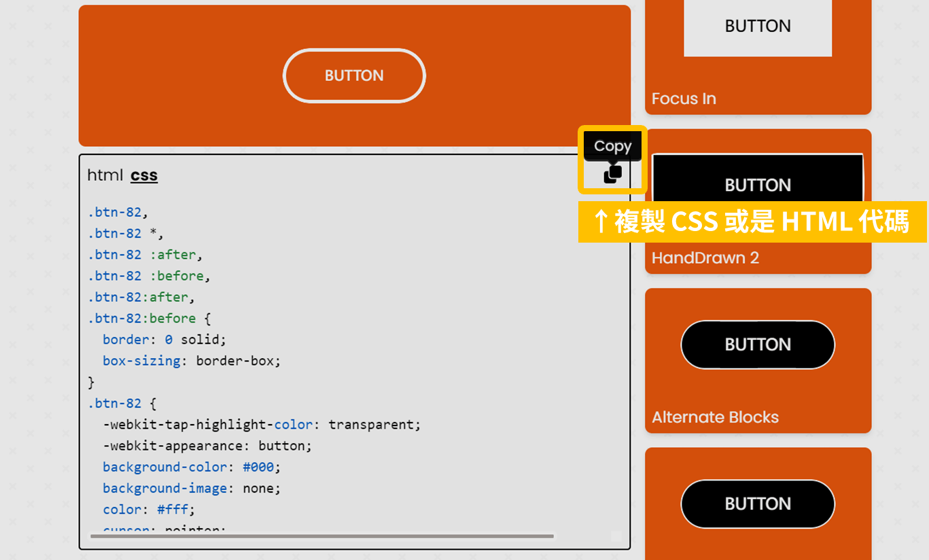This screenshot has height=560, width=929.
Task: Click the yellow CSS/HTML annotation banner
Action: tap(752, 222)
